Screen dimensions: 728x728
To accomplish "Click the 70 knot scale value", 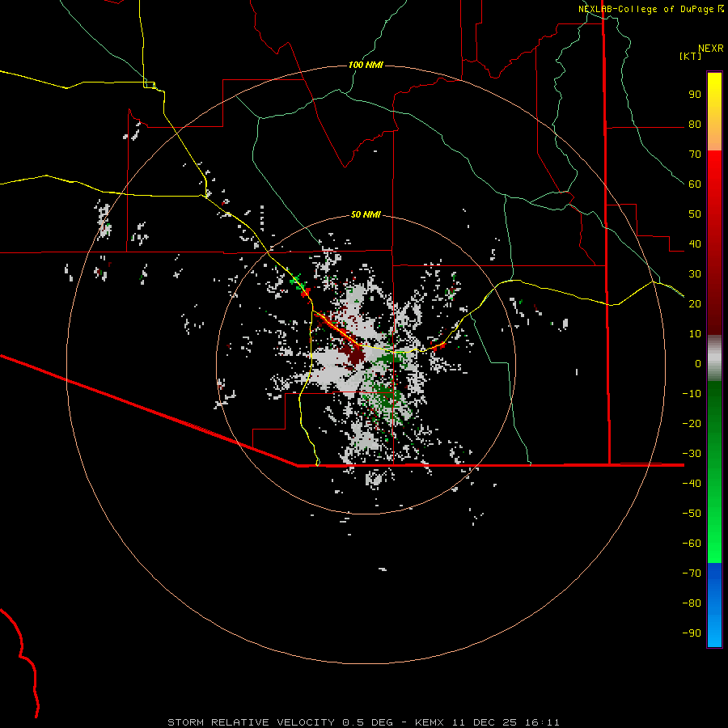I will [695, 154].
